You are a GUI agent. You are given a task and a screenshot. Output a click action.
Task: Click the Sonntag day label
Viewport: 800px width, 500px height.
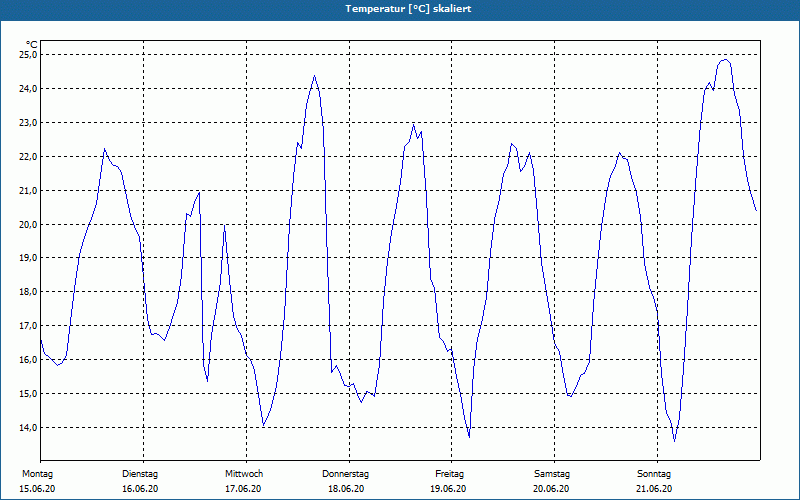654,474
